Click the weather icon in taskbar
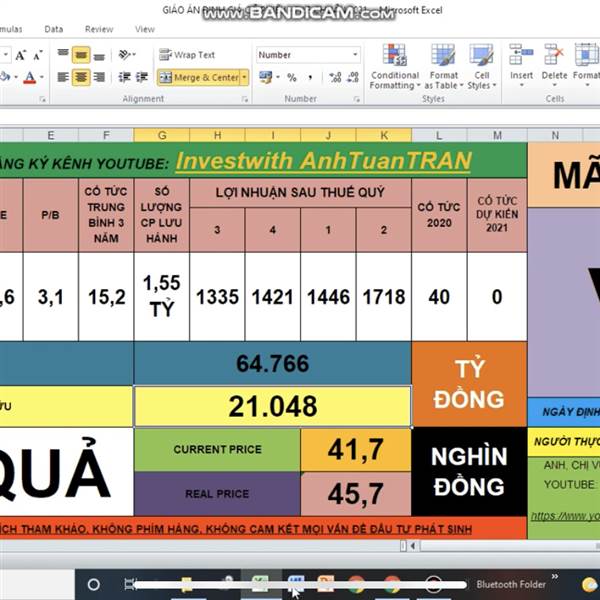 coord(589,585)
